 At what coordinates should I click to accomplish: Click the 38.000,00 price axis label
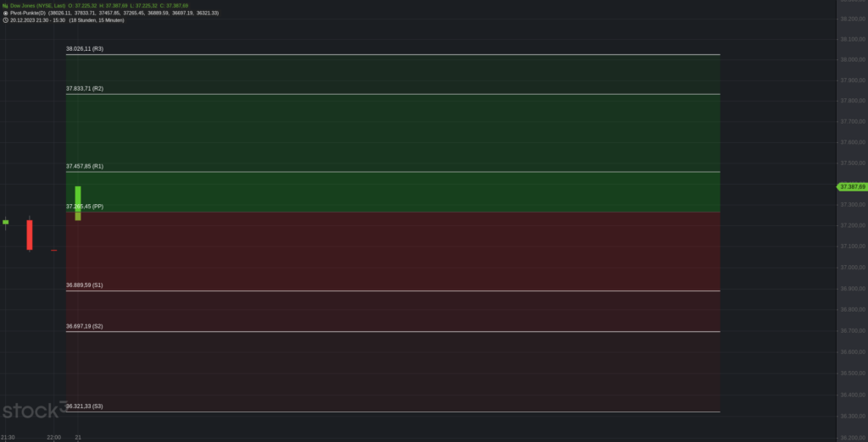(851, 59)
